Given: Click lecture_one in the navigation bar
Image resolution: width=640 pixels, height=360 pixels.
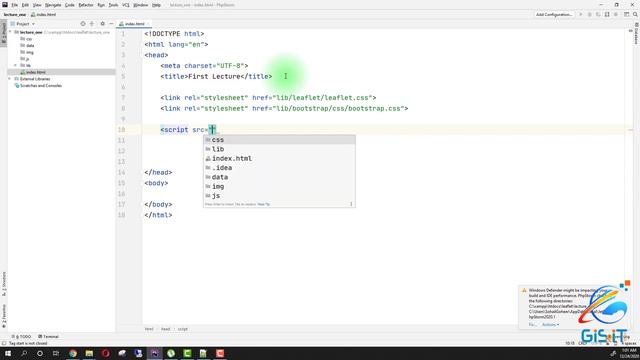Looking at the screenshot, I should coord(15,15).
